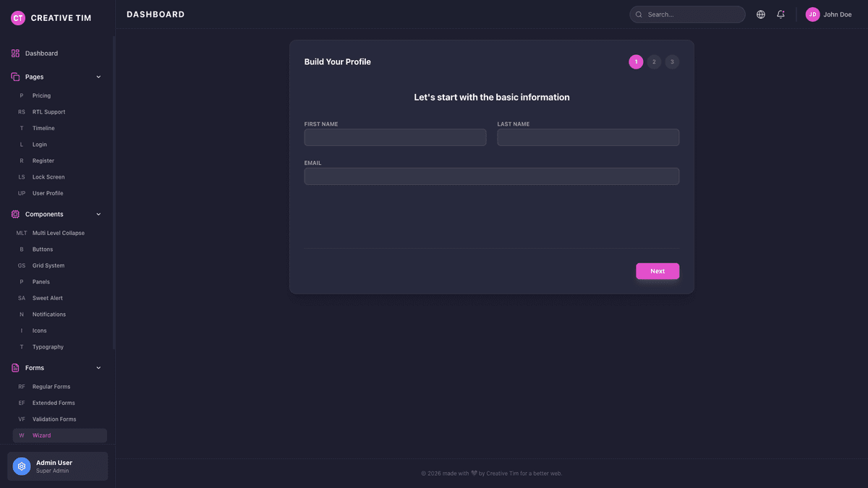This screenshot has width=868, height=488.
Task: Collapse the Pages section chevron
Action: (x=98, y=76)
